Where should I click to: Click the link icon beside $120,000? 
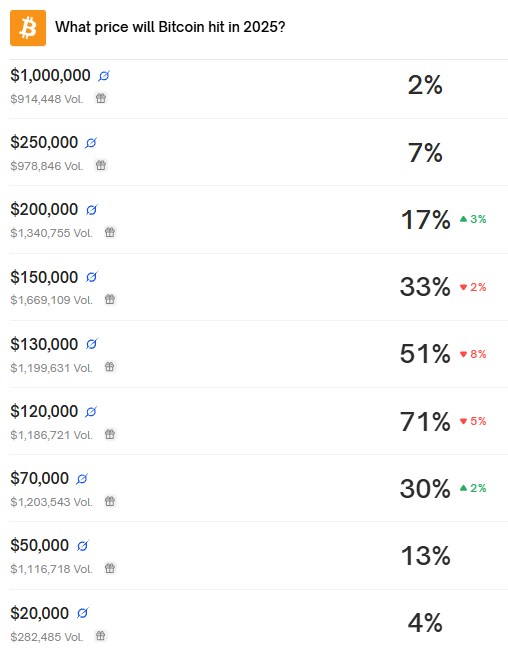click(x=91, y=412)
